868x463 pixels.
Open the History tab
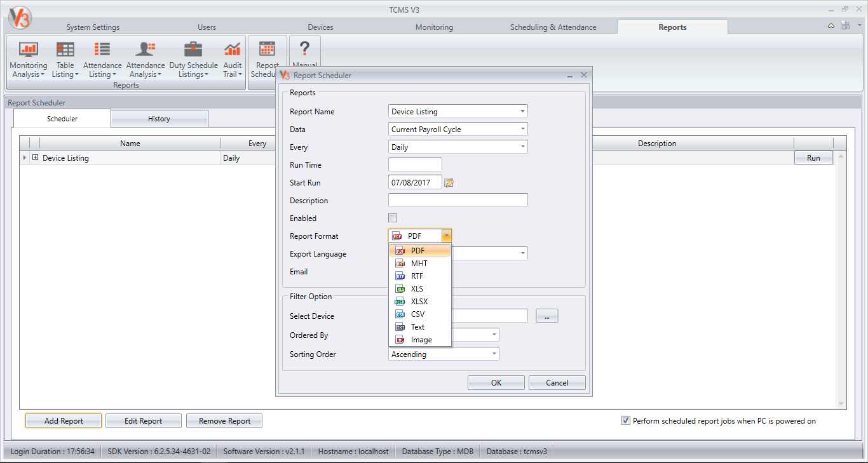click(159, 119)
